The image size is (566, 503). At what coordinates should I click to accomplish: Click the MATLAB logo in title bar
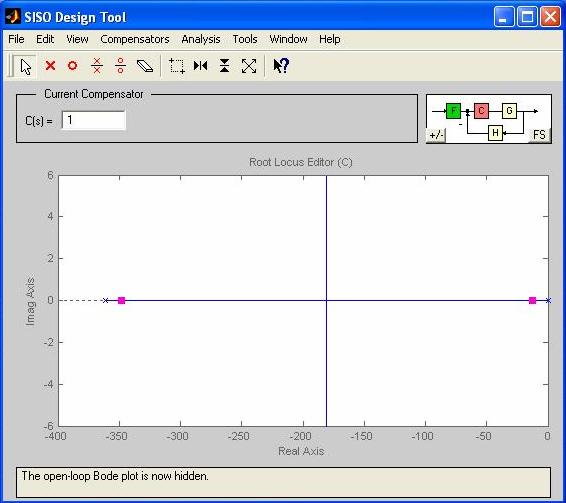tap(13, 17)
